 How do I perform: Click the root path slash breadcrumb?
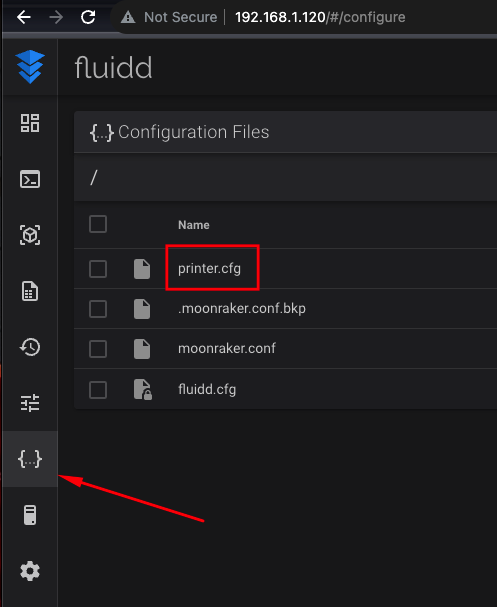point(93,178)
